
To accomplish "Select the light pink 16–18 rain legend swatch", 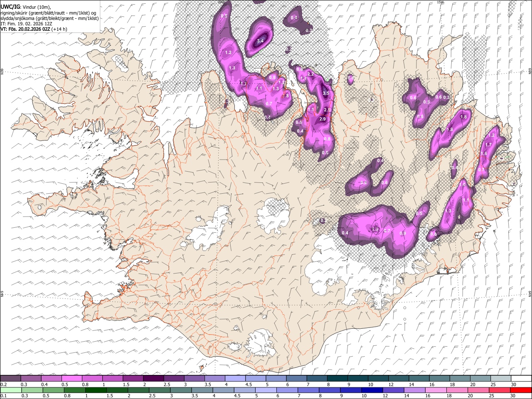I will coord(435,390).
